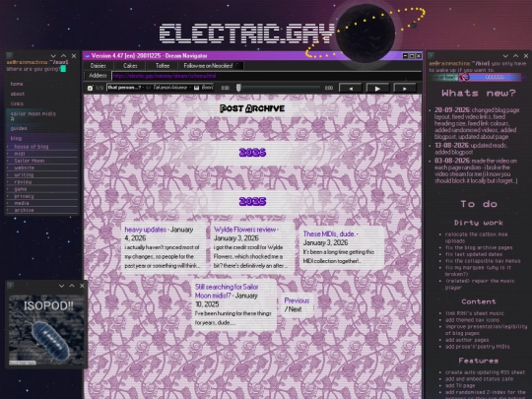This screenshot has width=532, height=399.
Task: Click the ELECTRIC.GAY site logo
Action: (x=247, y=33)
